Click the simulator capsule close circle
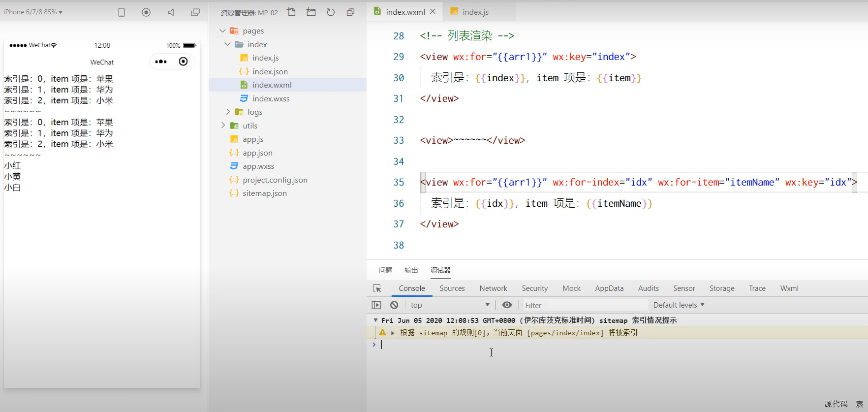This screenshot has width=868, height=412. [x=183, y=62]
